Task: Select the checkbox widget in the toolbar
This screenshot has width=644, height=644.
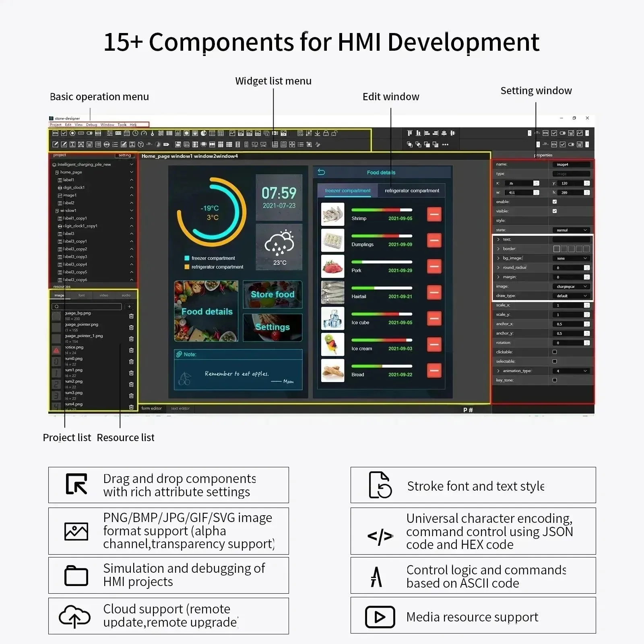Action: point(64,133)
